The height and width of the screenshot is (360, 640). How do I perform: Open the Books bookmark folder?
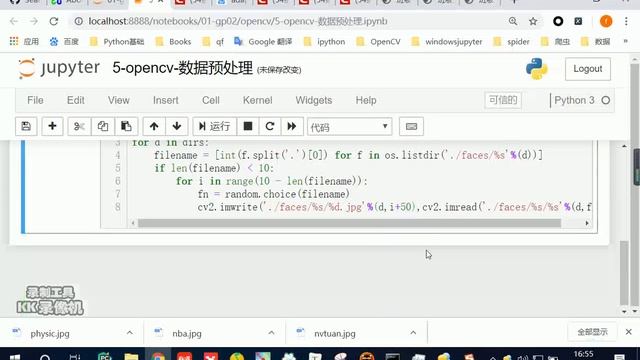point(173,42)
